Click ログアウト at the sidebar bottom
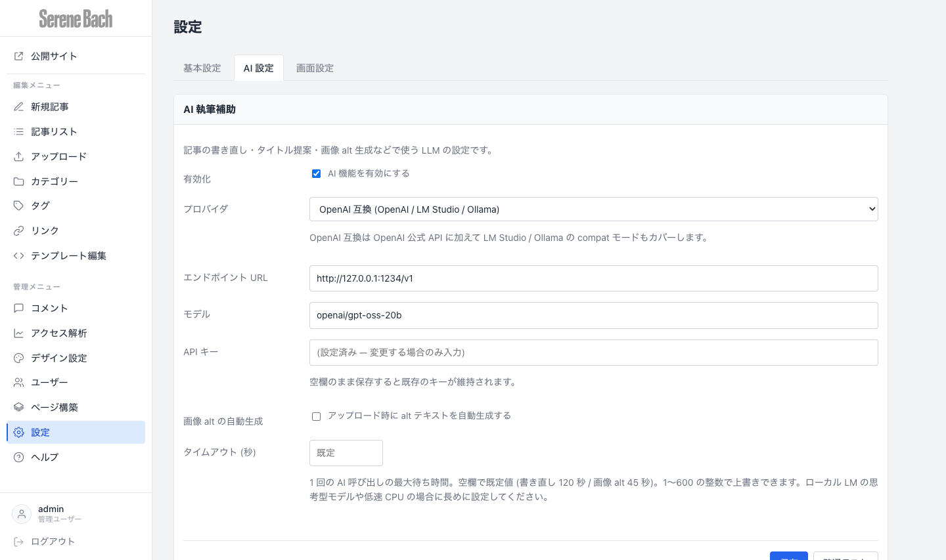The image size is (946, 560). coord(53,541)
